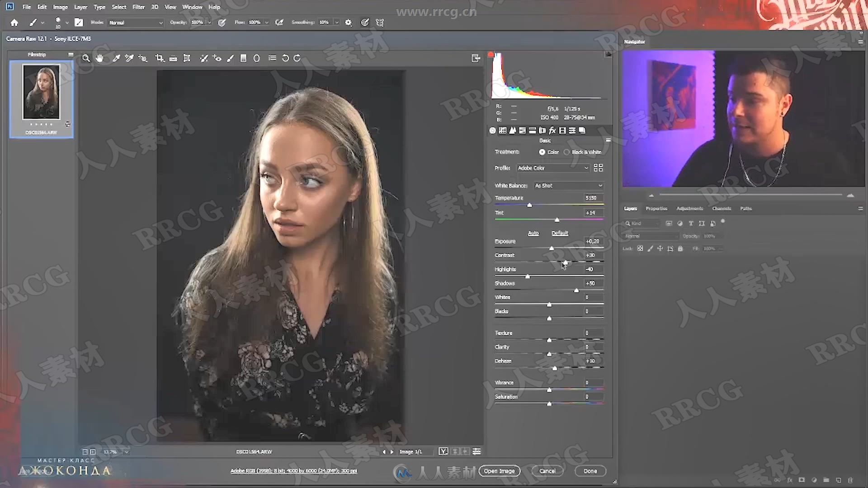The width and height of the screenshot is (868, 488).
Task: Click the Temperature slider handle
Action: coord(529,205)
